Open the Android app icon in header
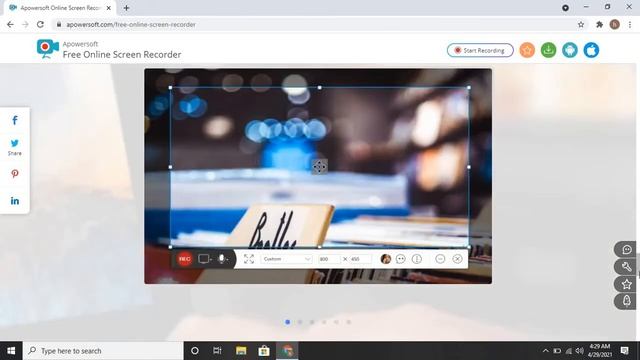 (x=569, y=50)
